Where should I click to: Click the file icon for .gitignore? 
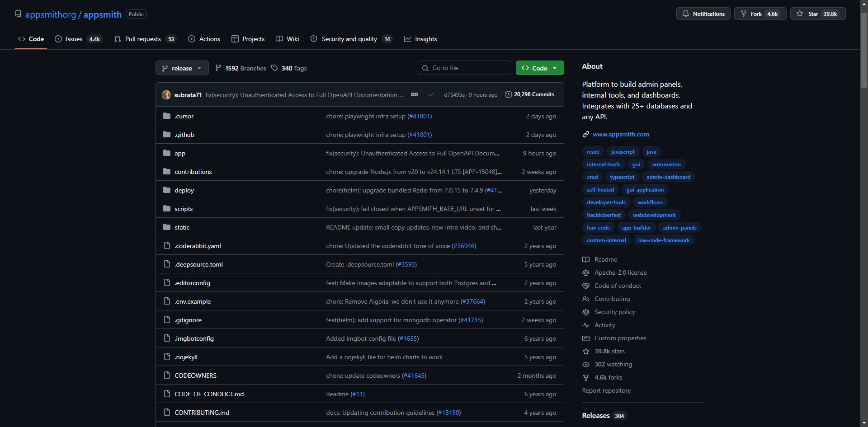coord(167,320)
